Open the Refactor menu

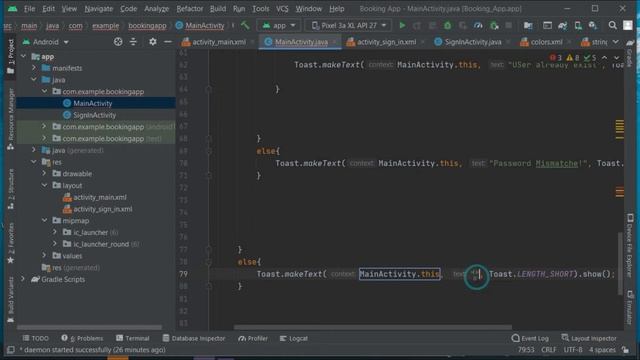tap(189, 9)
